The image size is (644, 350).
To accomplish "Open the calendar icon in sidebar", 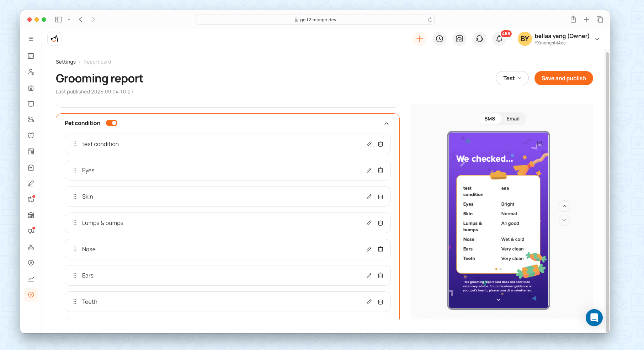I will [31, 56].
